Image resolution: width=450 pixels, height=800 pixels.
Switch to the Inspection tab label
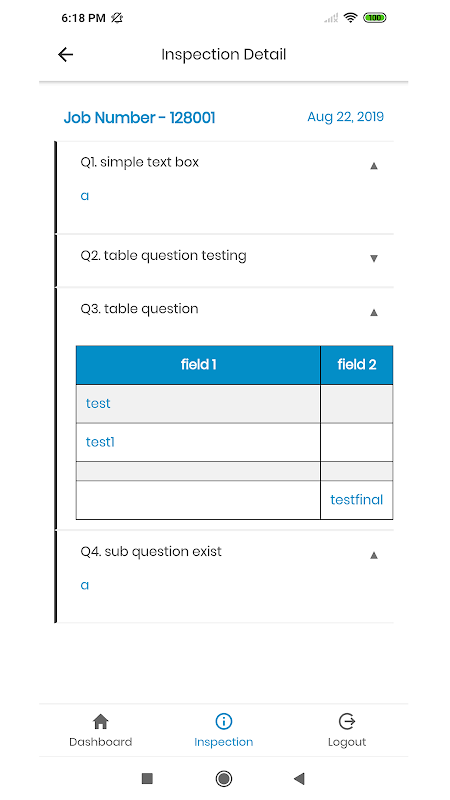tap(223, 742)
